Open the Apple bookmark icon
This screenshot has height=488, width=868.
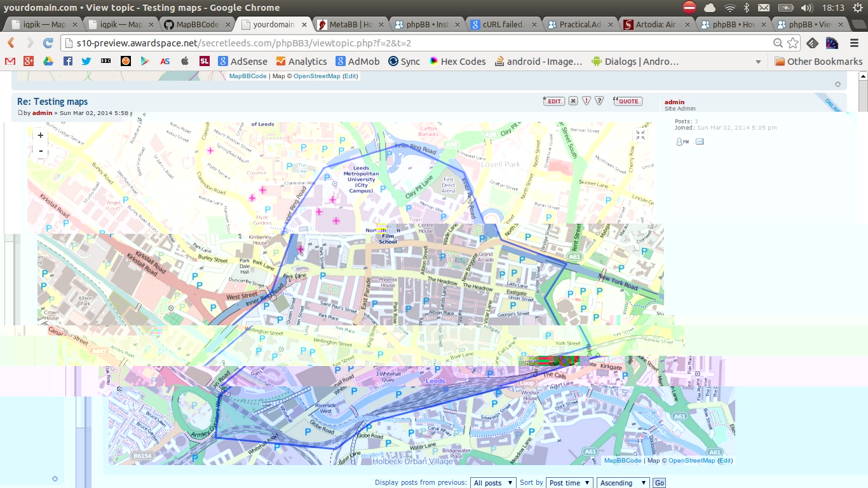[185, 62]
